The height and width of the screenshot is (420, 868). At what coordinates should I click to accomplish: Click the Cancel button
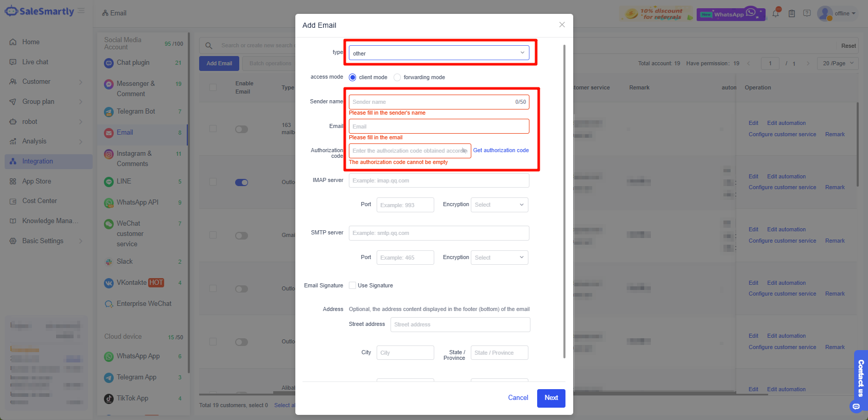[x=518, y=398]
